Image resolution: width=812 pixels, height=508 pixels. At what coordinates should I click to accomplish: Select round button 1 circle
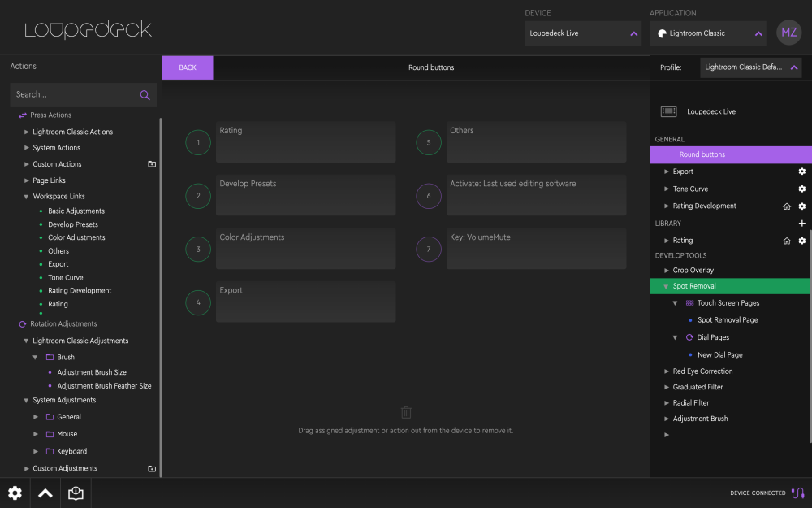(x=198, y=142)
